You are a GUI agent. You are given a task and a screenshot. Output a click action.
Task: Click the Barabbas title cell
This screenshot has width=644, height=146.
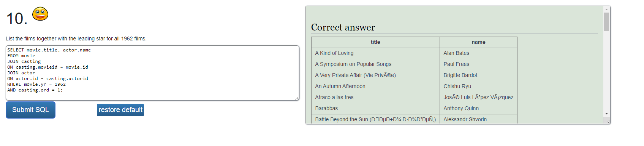click(375, 109)
